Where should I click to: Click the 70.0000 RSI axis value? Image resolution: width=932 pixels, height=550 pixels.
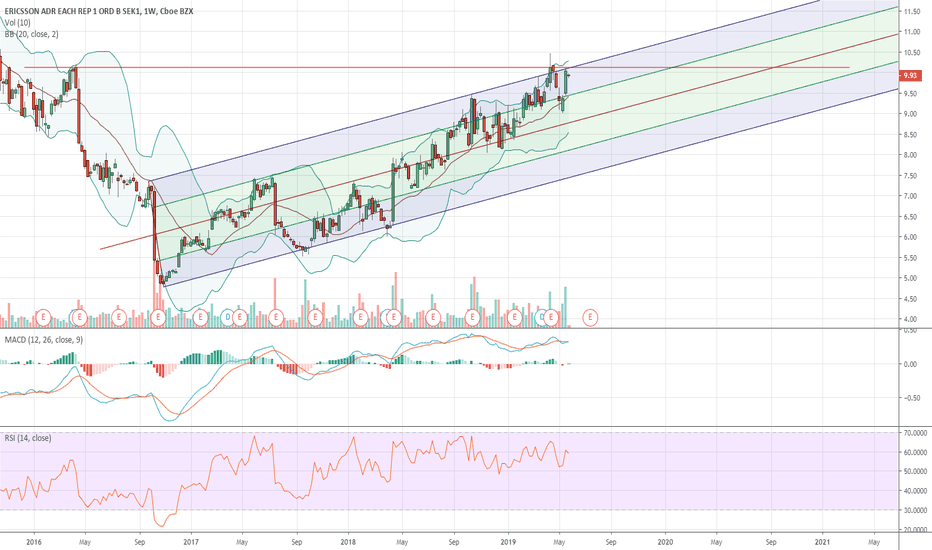(915, 433)
